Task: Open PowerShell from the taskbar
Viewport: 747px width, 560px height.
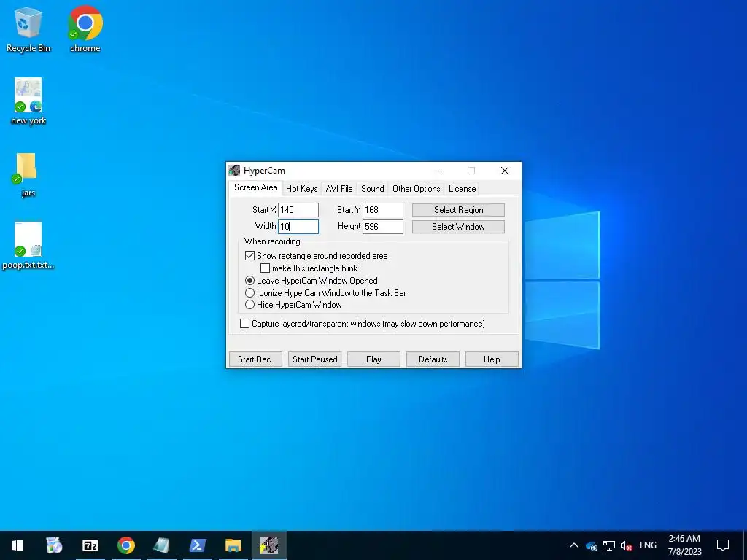Action: (x=197, y=545)
